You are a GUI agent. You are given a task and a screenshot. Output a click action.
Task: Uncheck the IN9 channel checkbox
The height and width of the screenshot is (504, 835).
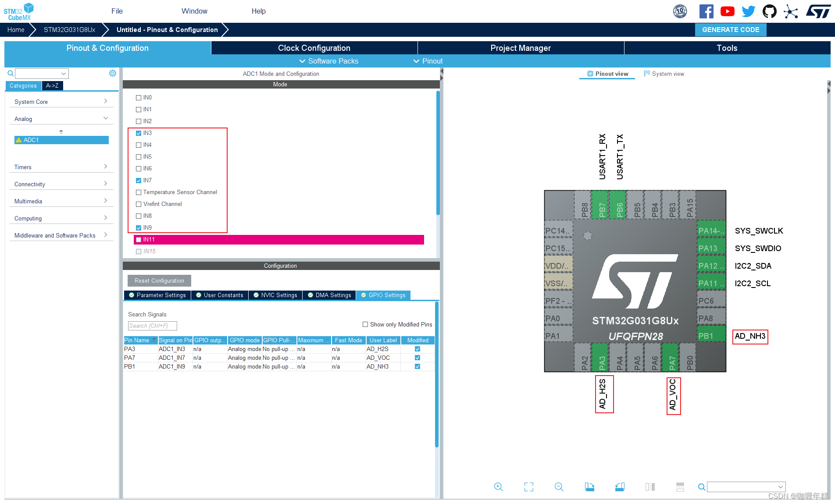click(139, 228)
